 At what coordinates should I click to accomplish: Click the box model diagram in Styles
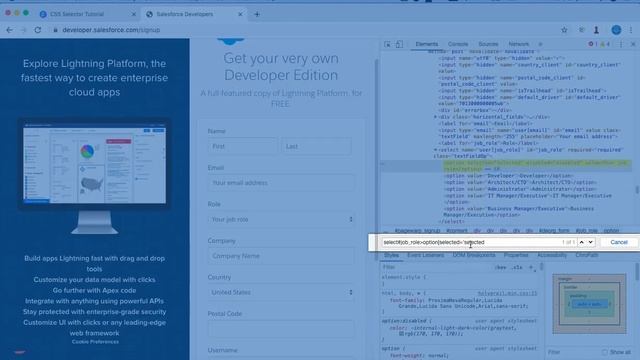point(589,304)
